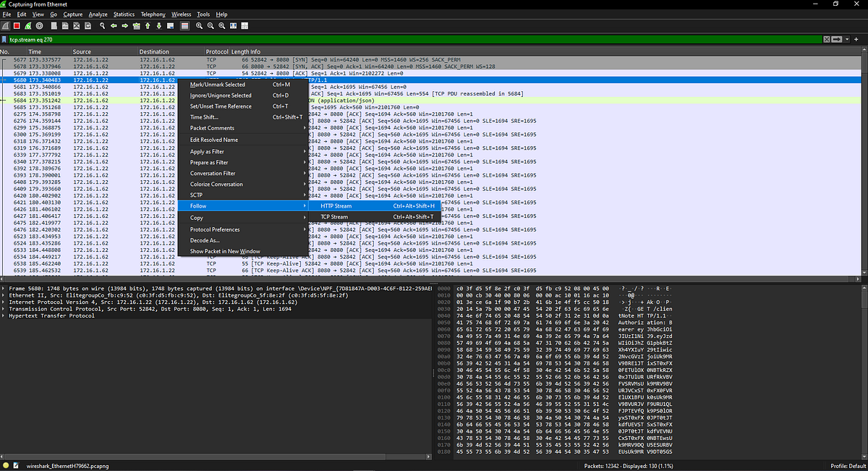Toggle packet list colorization
The image size is (868, 471).
[185, 26]
